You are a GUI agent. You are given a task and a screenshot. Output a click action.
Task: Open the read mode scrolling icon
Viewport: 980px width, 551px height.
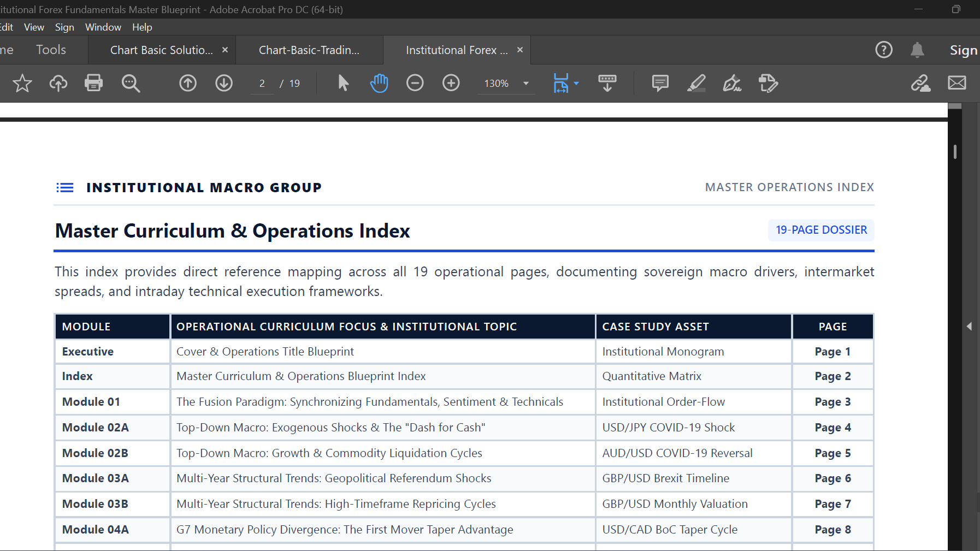607,83
